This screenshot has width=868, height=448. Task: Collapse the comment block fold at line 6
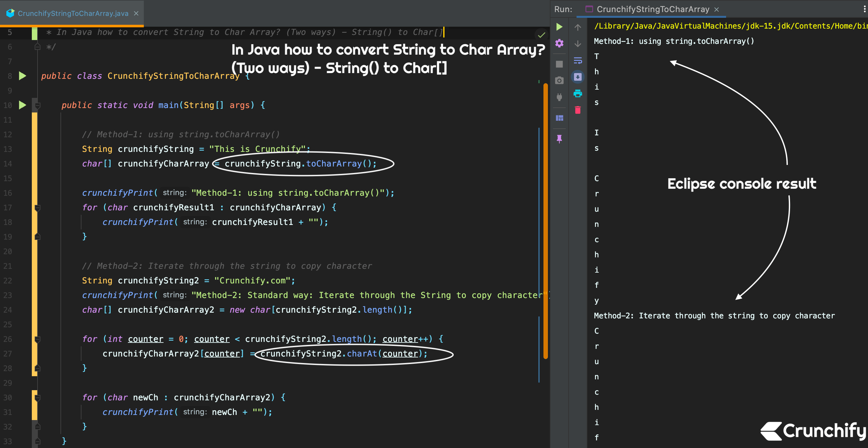pyautogui.click(x=38, y=46)
